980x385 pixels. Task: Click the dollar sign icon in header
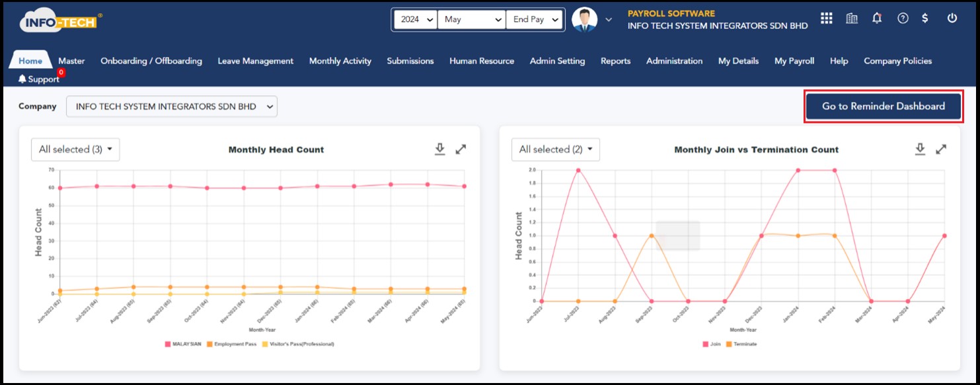pos(925,19)
